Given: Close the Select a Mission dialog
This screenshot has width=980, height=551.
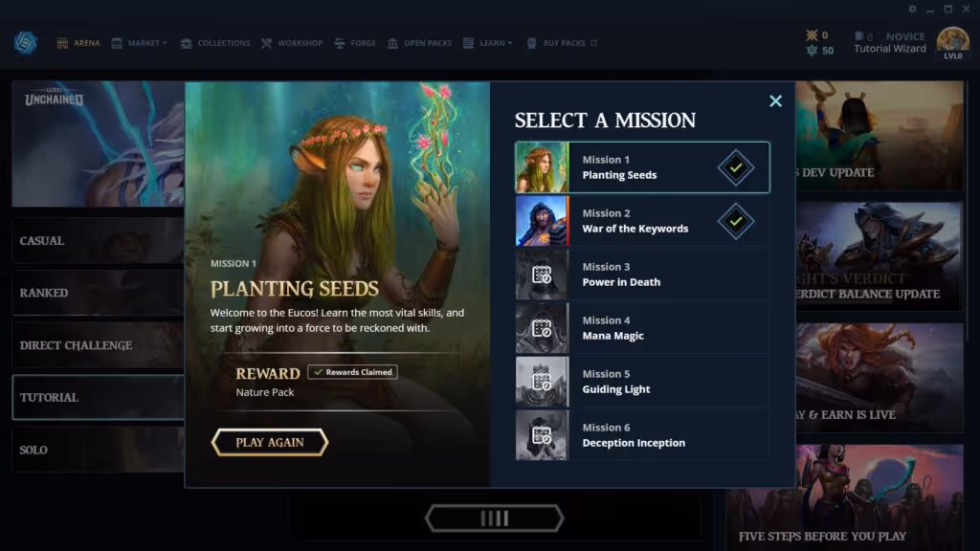Looking at the screenshot, I should click(x=775, y=101).
